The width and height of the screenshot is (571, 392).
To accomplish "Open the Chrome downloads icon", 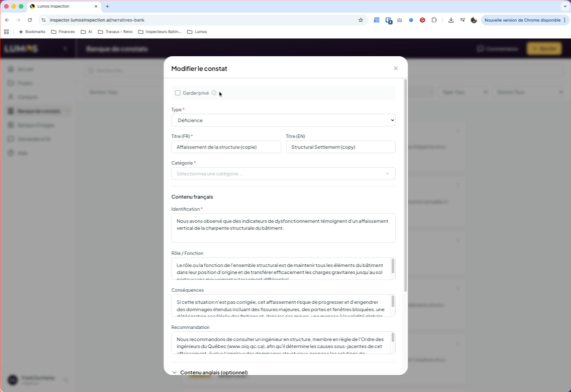I will (451, 20).
